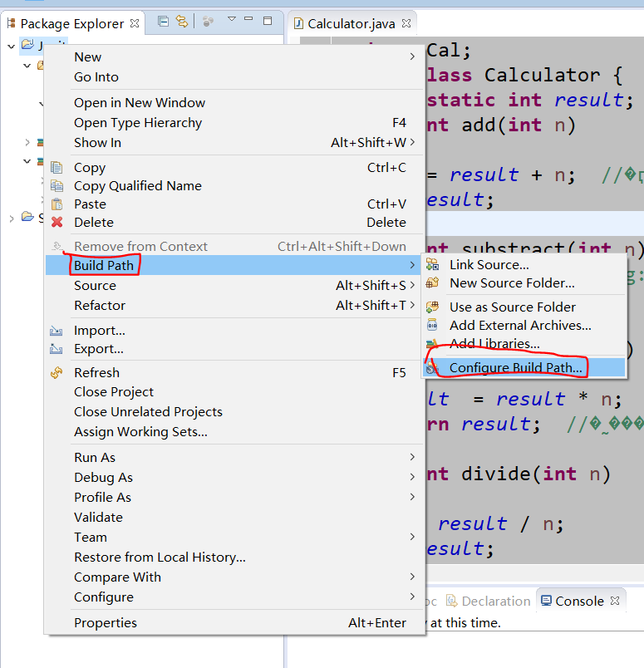
Task: Toggle Link with Editor icon
Action: (182, 22)
